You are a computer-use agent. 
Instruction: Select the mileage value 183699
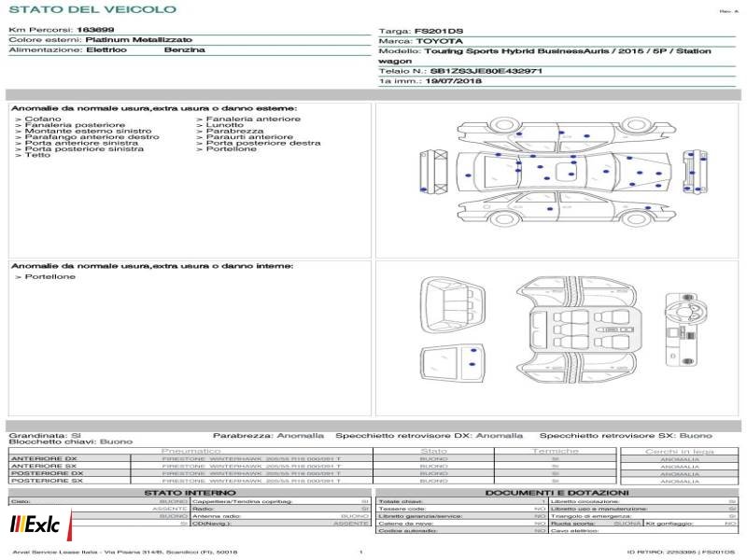(95, 30)
